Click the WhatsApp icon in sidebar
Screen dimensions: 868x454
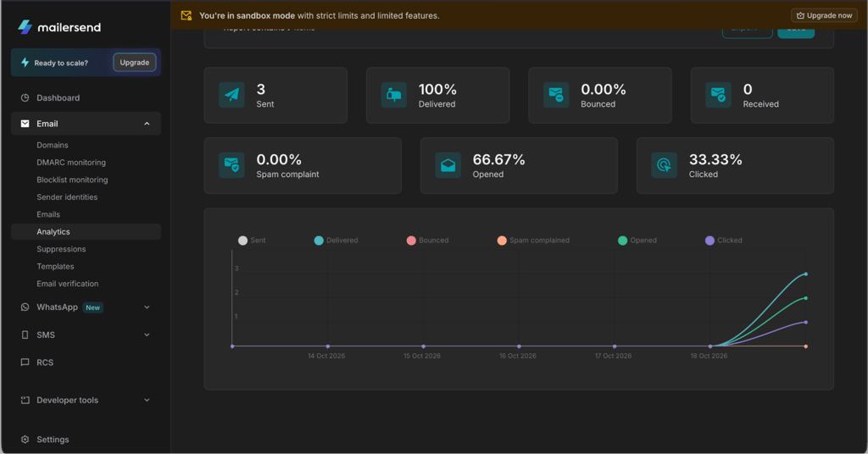(25, 307)
